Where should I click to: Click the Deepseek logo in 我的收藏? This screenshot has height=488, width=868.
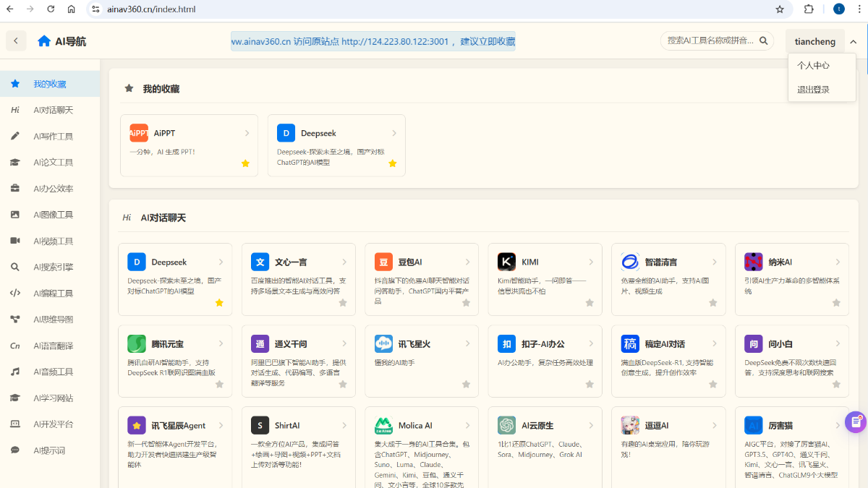pos(286,133)
